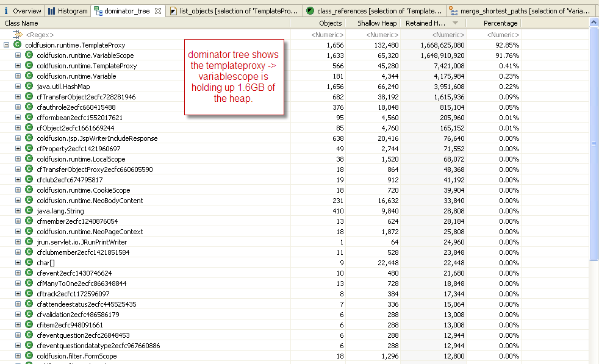Click class icon of cftrack2ecfc1172596097

[x=29, y=293]
